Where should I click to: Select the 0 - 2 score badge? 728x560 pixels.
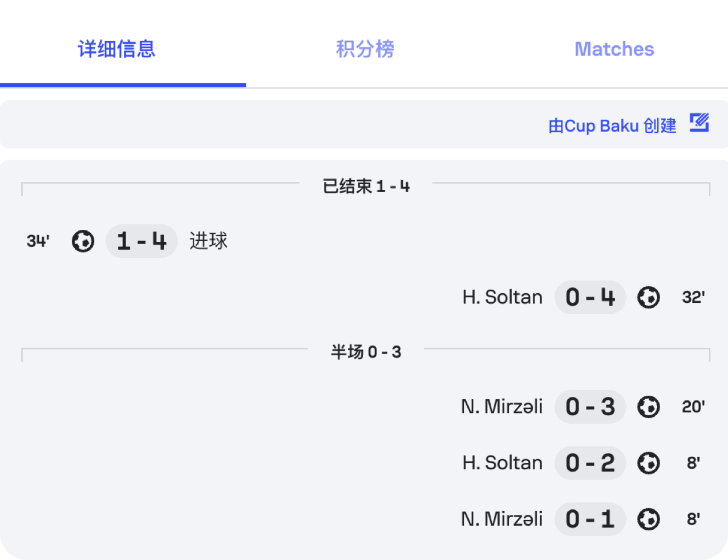click(x=590, y=463)
